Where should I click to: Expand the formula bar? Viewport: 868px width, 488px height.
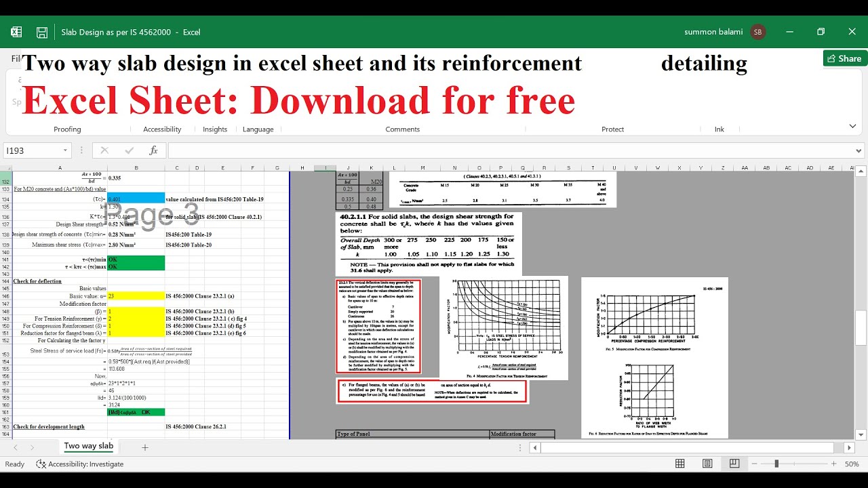859,150
